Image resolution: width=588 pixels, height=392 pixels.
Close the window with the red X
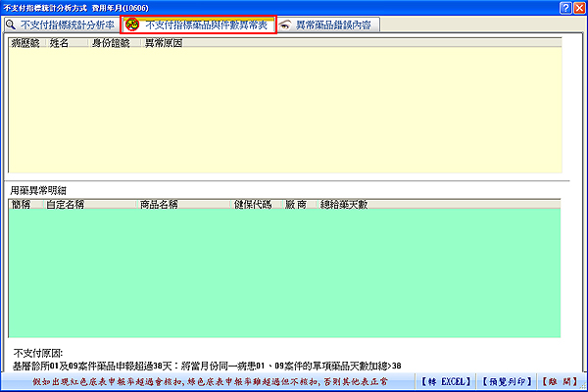point(579,7)
